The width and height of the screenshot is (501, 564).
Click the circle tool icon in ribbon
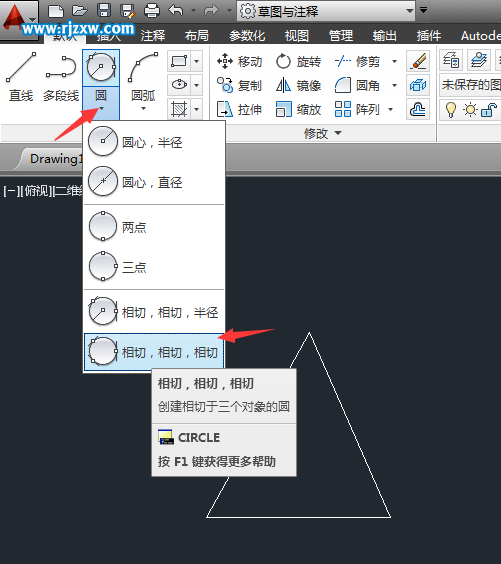point(101,68)
